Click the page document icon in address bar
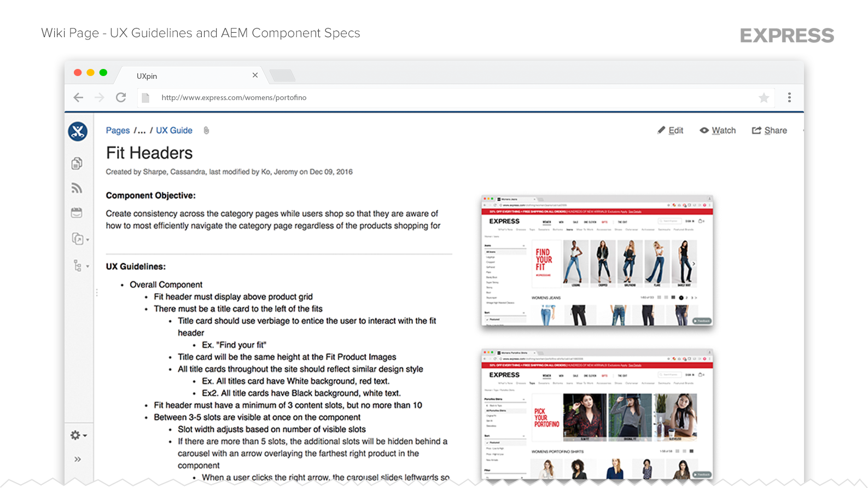 click(x=145, y=98)
